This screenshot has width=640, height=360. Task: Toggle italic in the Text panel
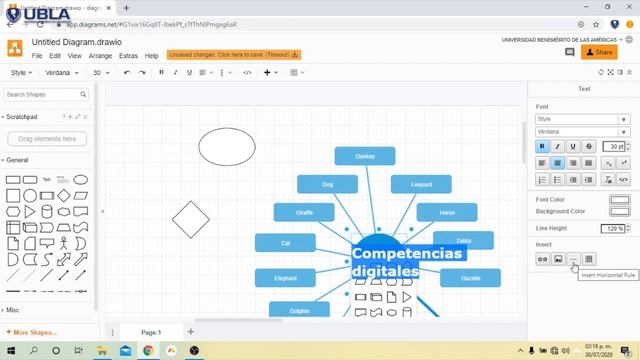(x=558, y=147)
